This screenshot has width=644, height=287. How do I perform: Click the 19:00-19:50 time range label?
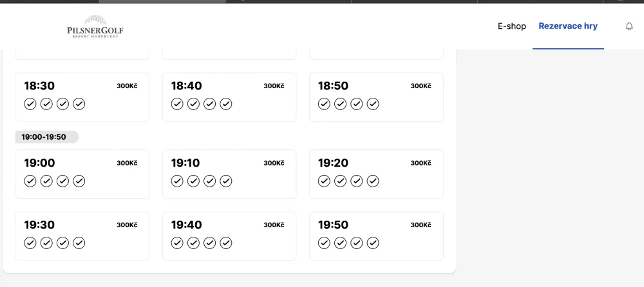[44, 137]
